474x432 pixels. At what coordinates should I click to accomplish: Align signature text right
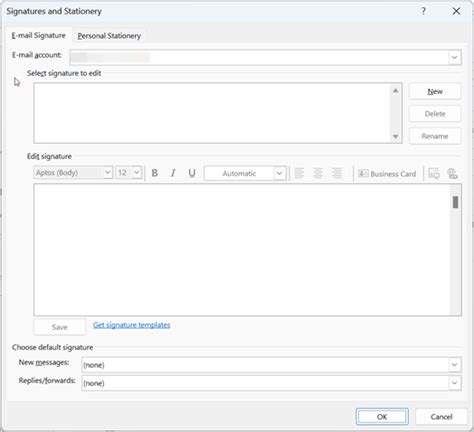click(x=337, y=173)
